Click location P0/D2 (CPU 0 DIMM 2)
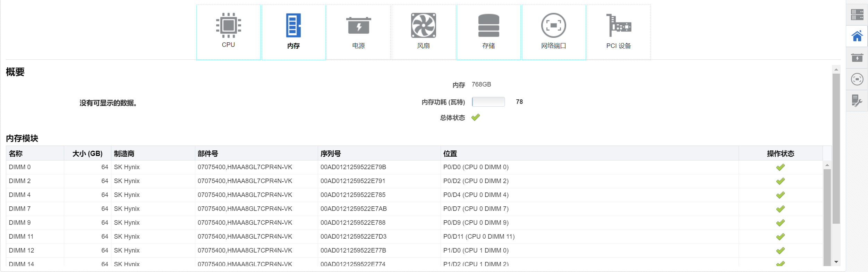The width and height of the screenshot is (868, 272). click(x=476, y=181)
